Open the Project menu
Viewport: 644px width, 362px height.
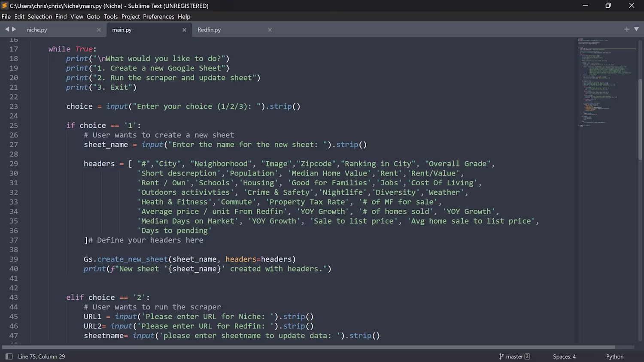click(x=131, y=16)
